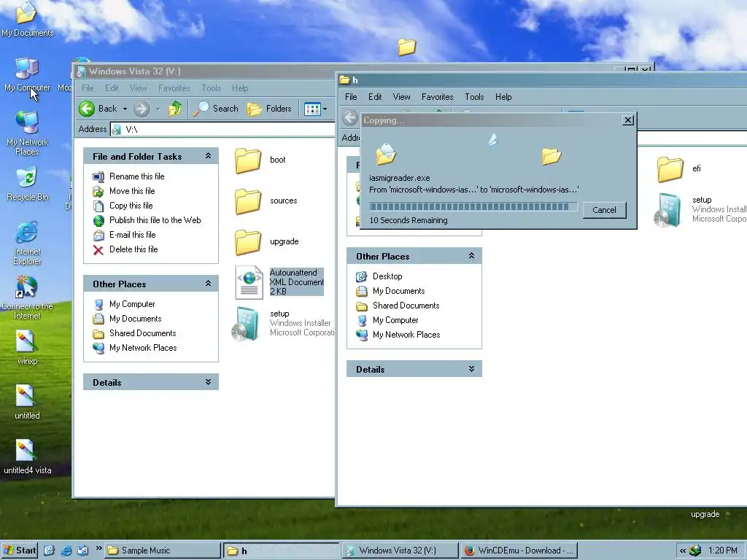Click E-mail this file

point(133,235)
